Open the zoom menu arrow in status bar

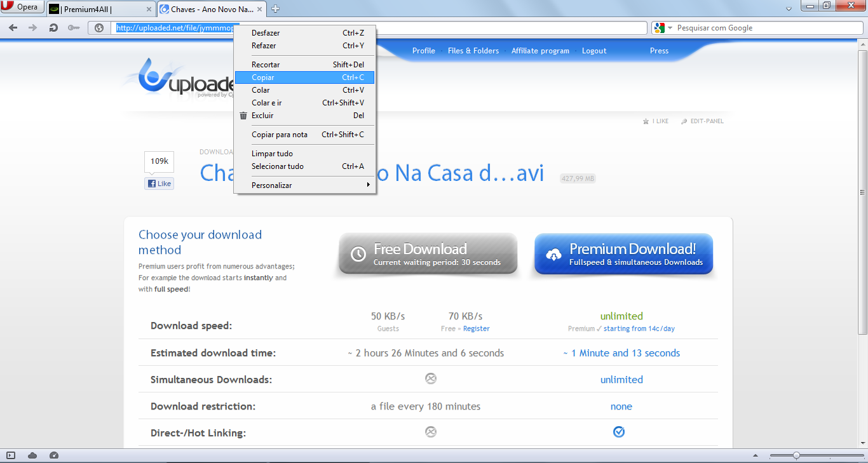[754, 455]
